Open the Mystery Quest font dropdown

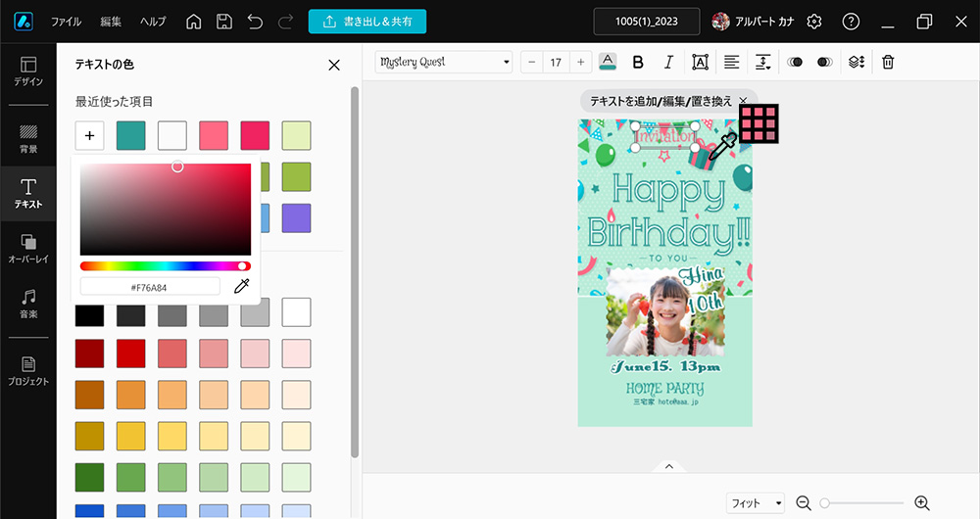pyautogui.click(x=444, y=62)
